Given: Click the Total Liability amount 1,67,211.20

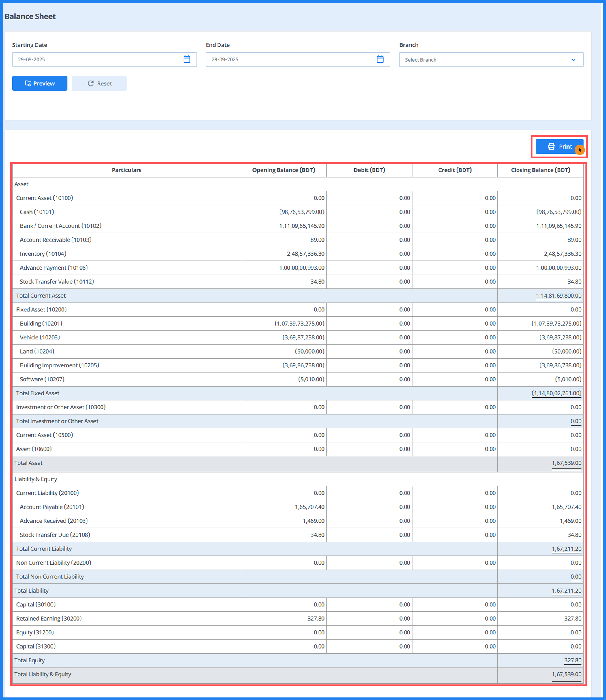Looking at the screenshot, I should [x=566, y=590].
